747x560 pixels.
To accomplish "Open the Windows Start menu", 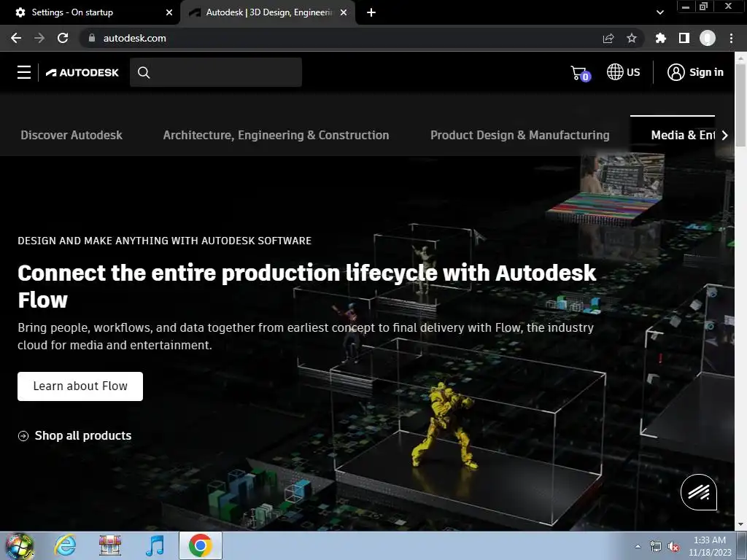I will 19,545.
